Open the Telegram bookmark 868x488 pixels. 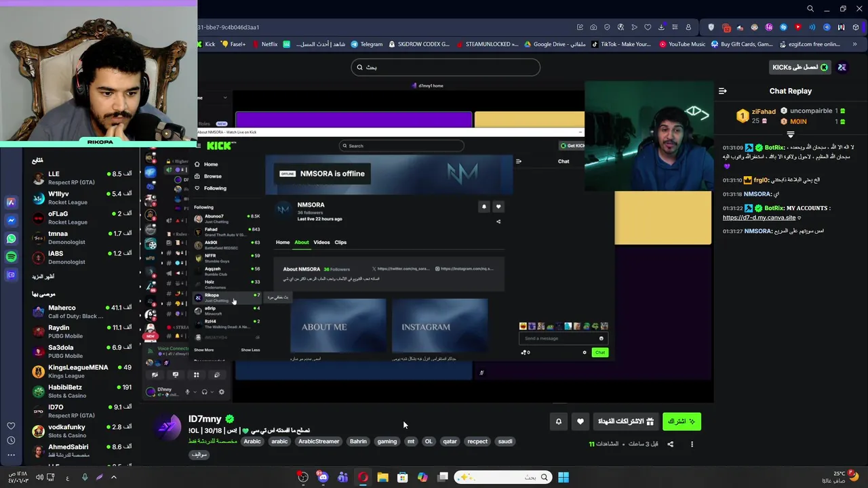367,44
